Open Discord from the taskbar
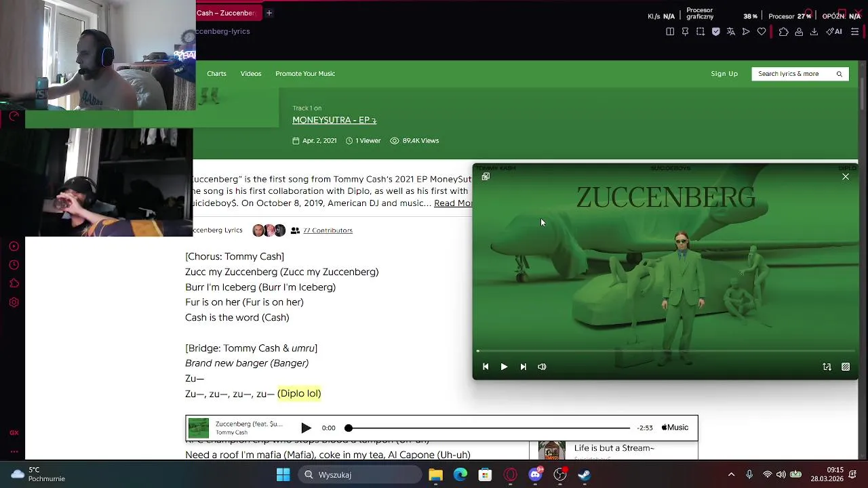This screenshot has width=868, height=488. [535, 474]
